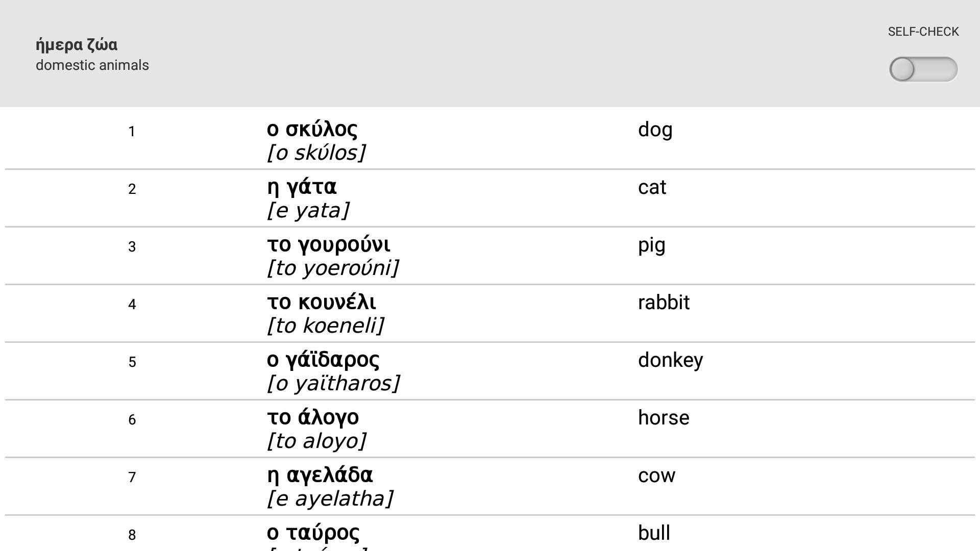Click the pronunciation [o skúlos]
This screenshot has width=980, height=551.
click(316, 153)
